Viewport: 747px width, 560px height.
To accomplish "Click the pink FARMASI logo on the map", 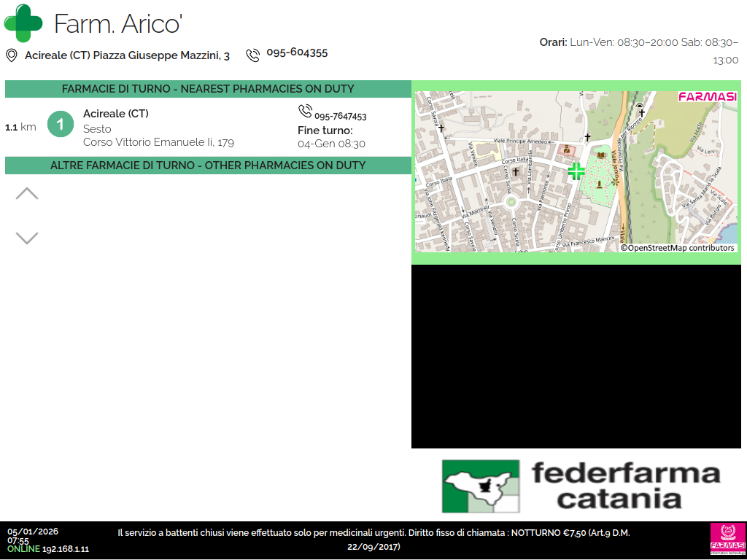I will [707, 97].
